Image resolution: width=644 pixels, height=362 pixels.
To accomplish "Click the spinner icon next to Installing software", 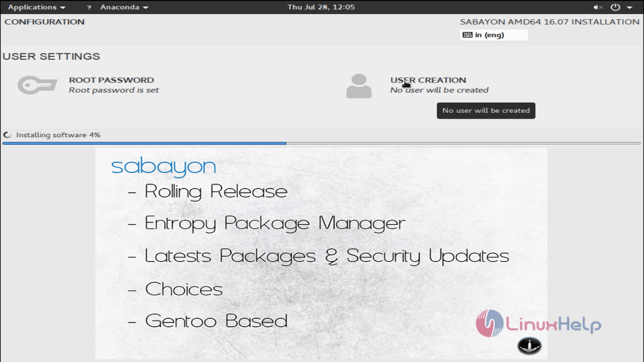I will (7, 135).
